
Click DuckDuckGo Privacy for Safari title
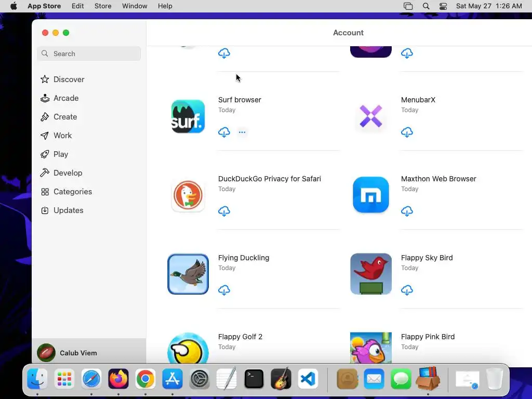click(x=270, y=179)
